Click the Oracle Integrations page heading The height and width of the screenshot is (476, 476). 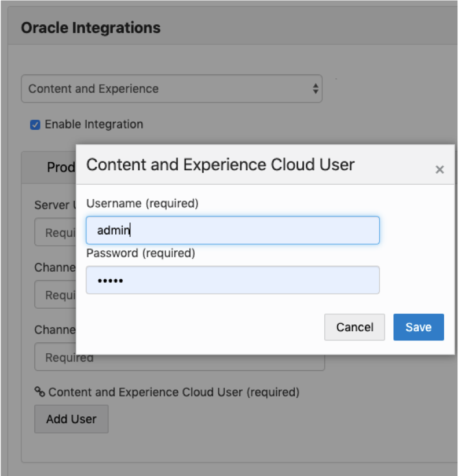[90, 27]
